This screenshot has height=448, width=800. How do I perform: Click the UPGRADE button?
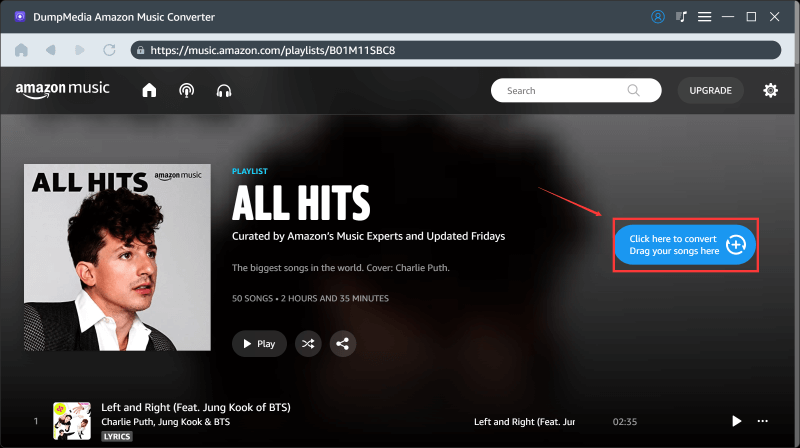[x=710, y=90]
